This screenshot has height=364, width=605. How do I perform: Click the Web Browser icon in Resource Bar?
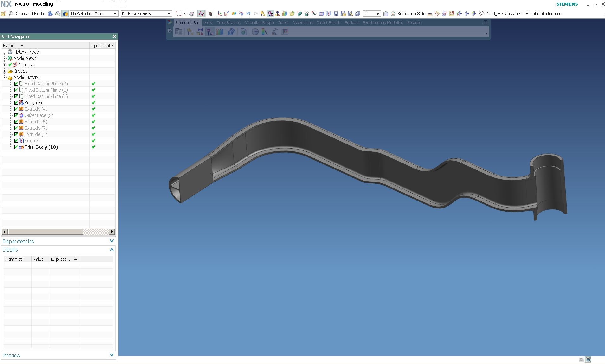pos(231,32)
